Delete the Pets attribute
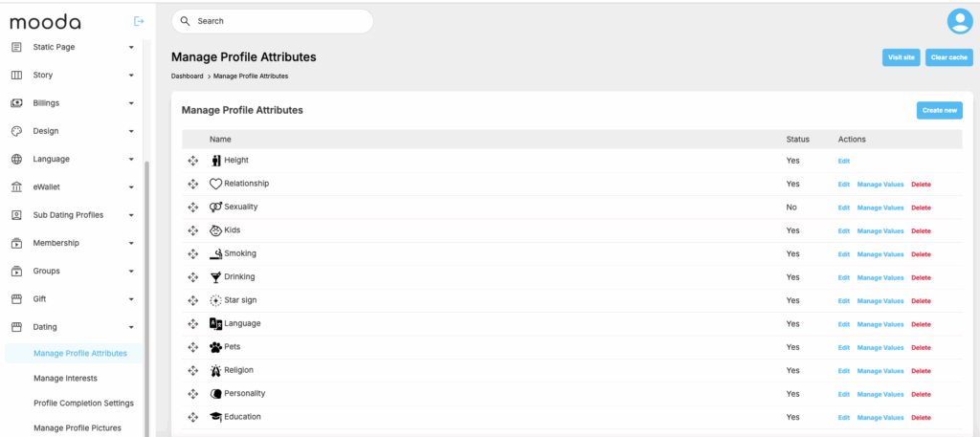This screenshot has height=437, width=980. coord(921,347)
